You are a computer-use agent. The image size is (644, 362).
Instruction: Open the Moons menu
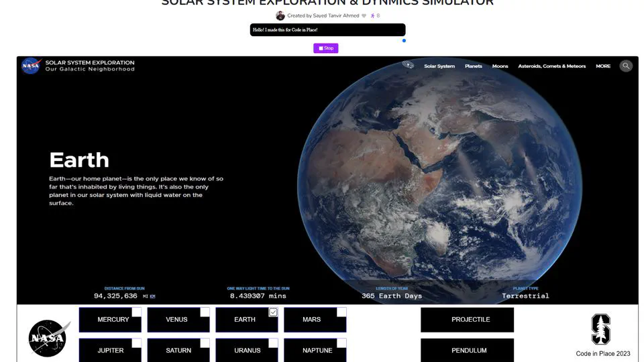500,66
